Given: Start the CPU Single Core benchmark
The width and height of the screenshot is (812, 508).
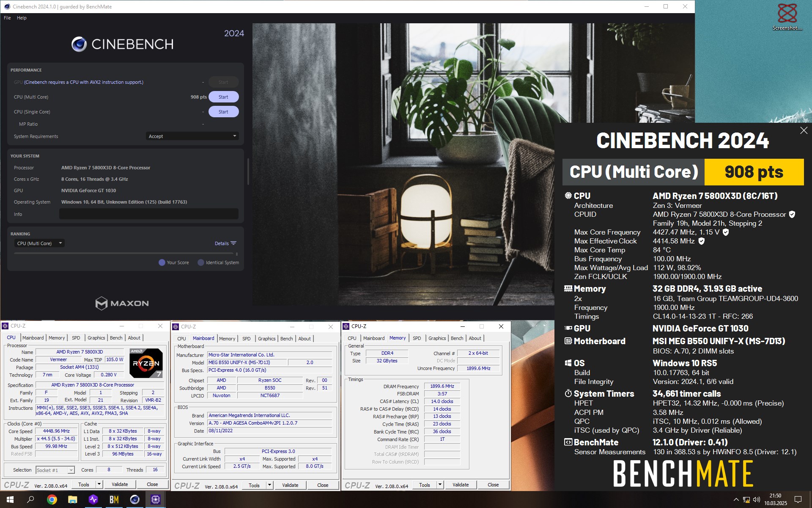Looking at the screenshot, I should tap(223, 112).
